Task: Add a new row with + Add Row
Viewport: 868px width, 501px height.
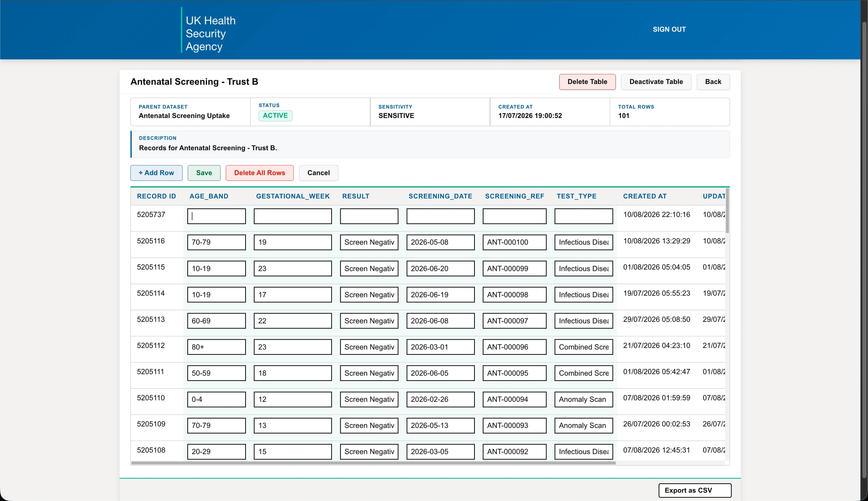Action: [156, 173]
